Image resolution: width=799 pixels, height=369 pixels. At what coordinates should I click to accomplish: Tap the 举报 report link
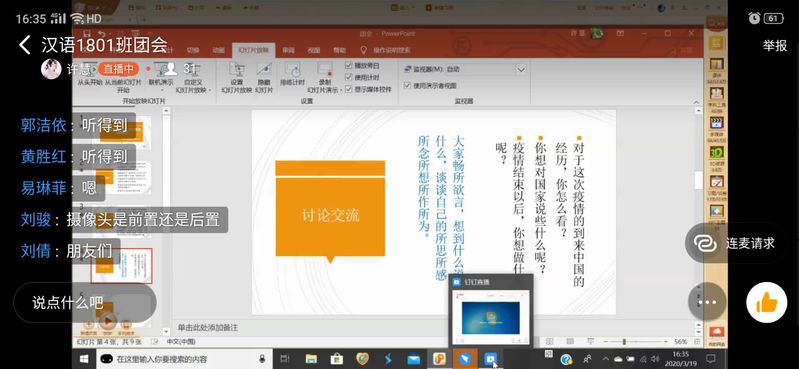click(775, 45)
